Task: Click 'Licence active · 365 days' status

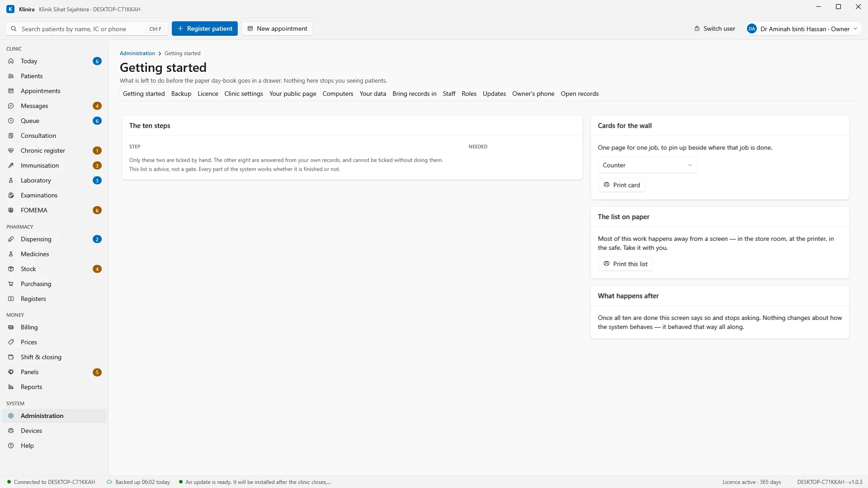Action: [x=751, y=482]
